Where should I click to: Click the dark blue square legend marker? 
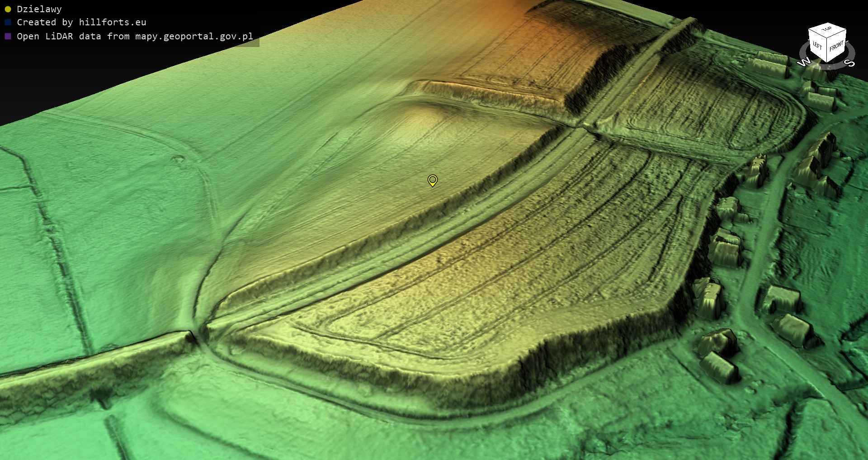coord(8,22)
